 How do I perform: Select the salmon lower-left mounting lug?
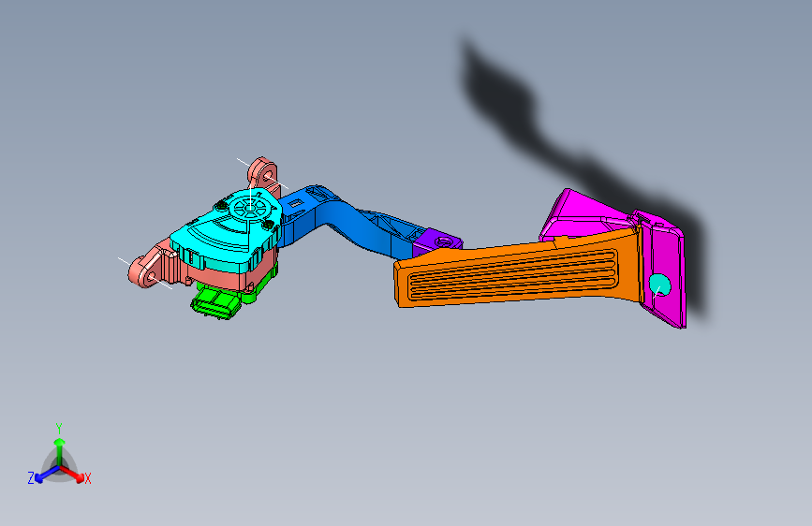tap(149, 270)
